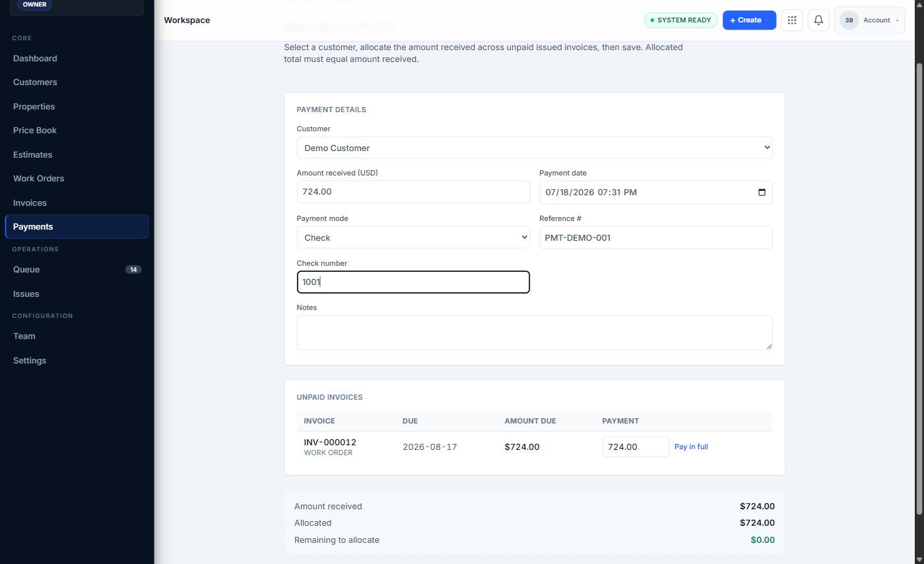Viewport: 924px width, 564px height.
Task: Click the SYSTEM READY status badge
Action: (680, 20)
